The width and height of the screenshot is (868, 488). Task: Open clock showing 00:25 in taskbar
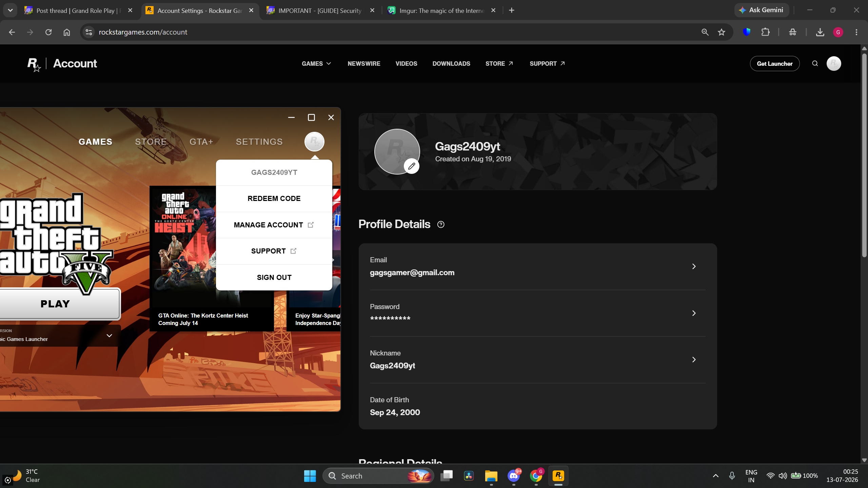coord(842,476)
